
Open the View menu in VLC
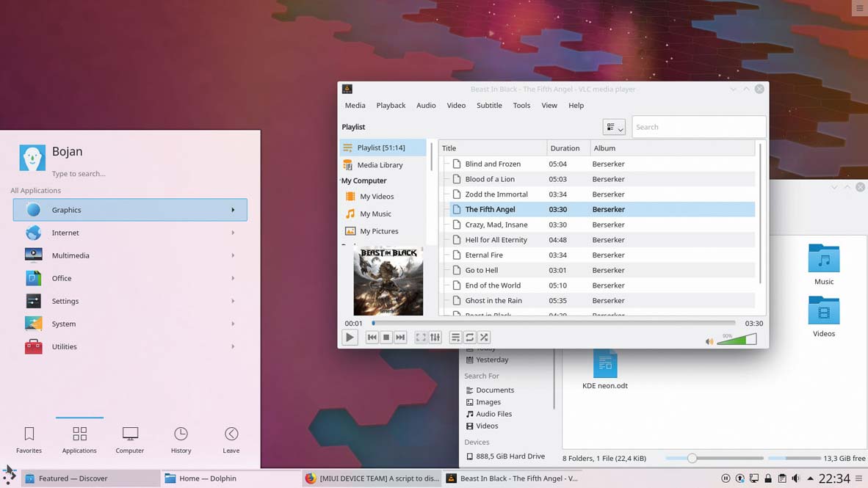[x=549, y=105]
